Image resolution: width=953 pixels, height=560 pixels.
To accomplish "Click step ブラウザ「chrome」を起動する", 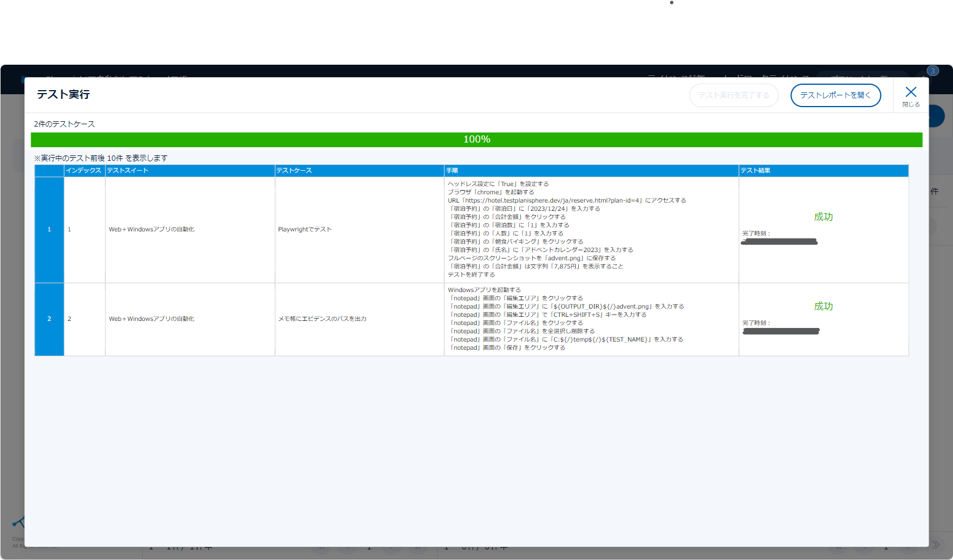I will click(x=491, y=192).
